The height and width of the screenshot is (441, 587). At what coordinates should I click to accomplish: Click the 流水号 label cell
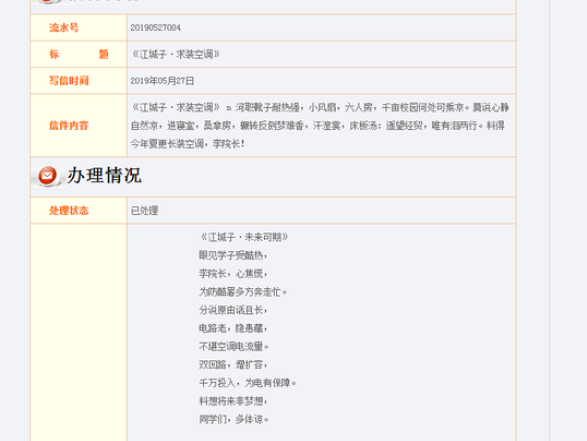79,28
